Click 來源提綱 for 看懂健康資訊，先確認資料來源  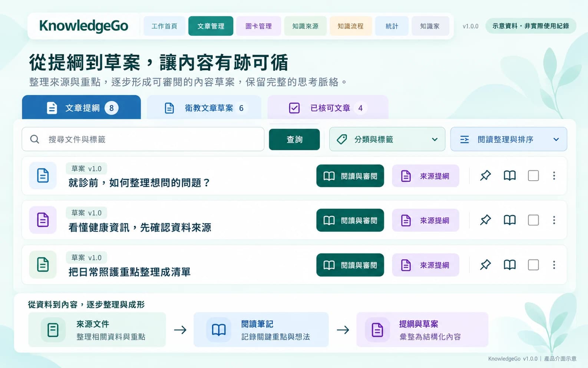point(426,220)
